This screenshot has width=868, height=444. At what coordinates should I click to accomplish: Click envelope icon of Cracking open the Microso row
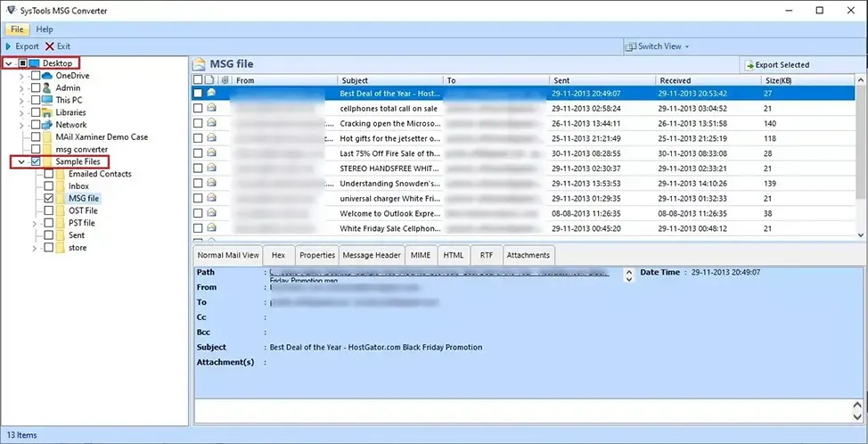pos(211,123)
